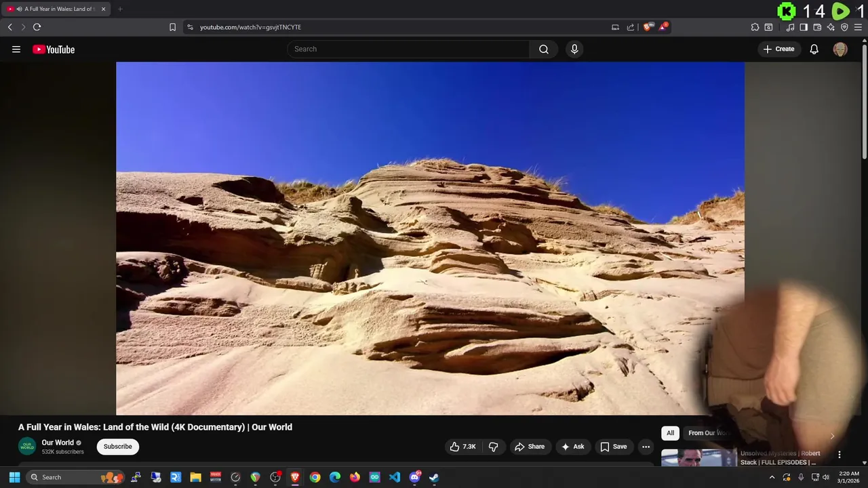This screenshot has height=488, width=868.
Task: Click the Brave Shields lion icon
Action: click(x=648, y=27)
